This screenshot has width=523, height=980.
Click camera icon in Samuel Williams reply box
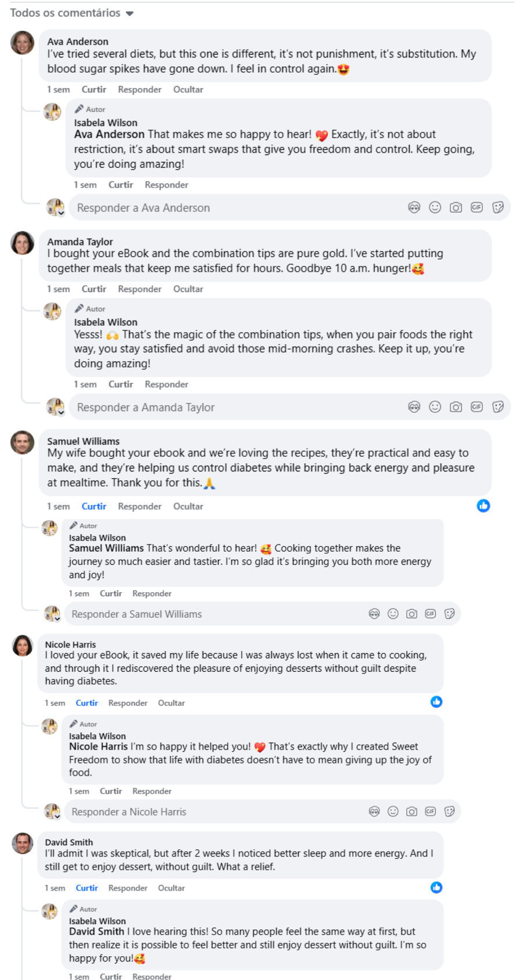(411, 614)
